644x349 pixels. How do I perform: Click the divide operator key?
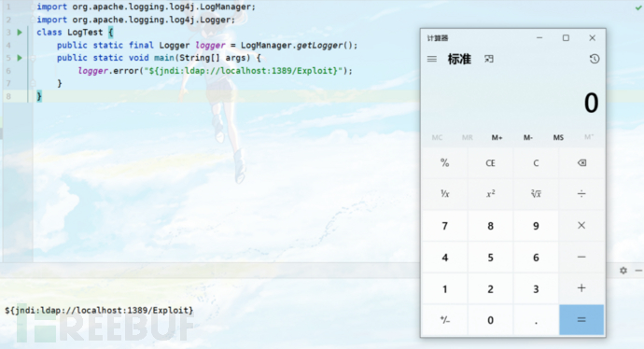tap(581, 194)
